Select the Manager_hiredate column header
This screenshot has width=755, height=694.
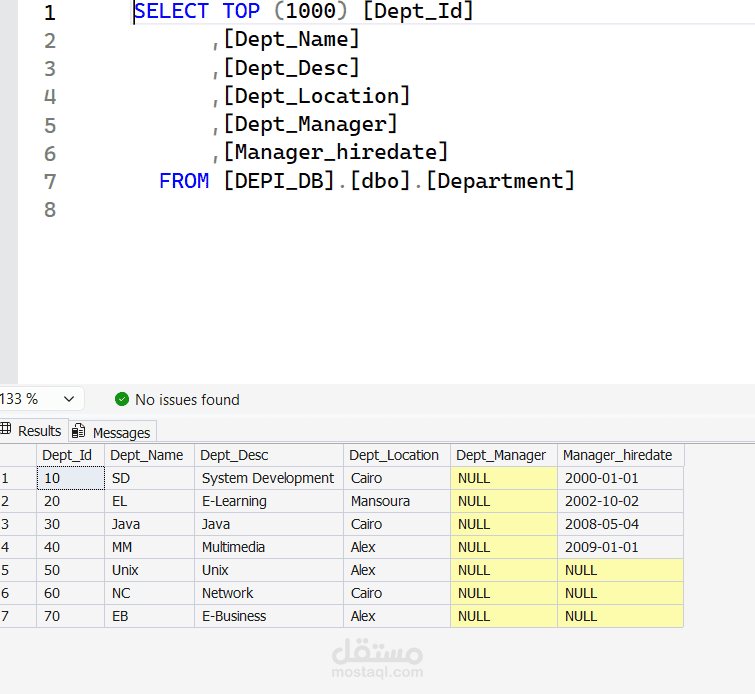coord(617,455)
